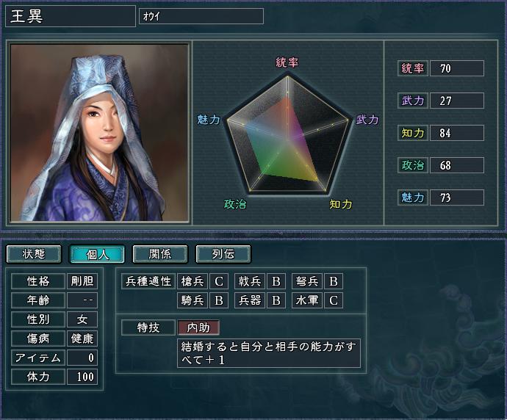Click the 内助 skill badge

tap(198, 327)
